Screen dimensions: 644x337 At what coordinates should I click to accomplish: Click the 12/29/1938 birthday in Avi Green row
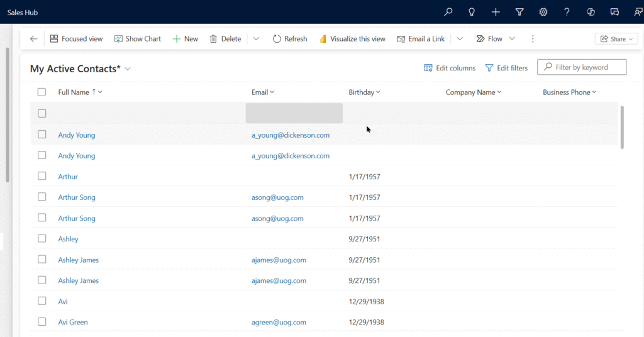point(367,322)
